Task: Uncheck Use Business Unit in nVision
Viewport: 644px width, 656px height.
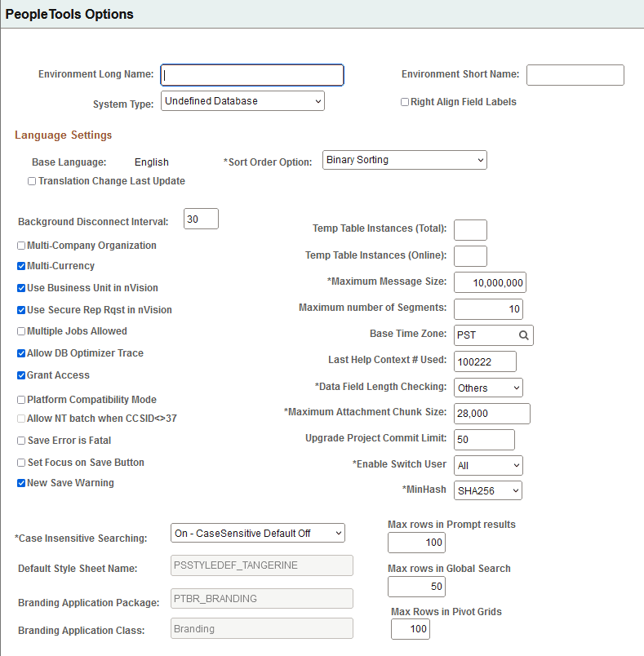Action: [20, 287]
